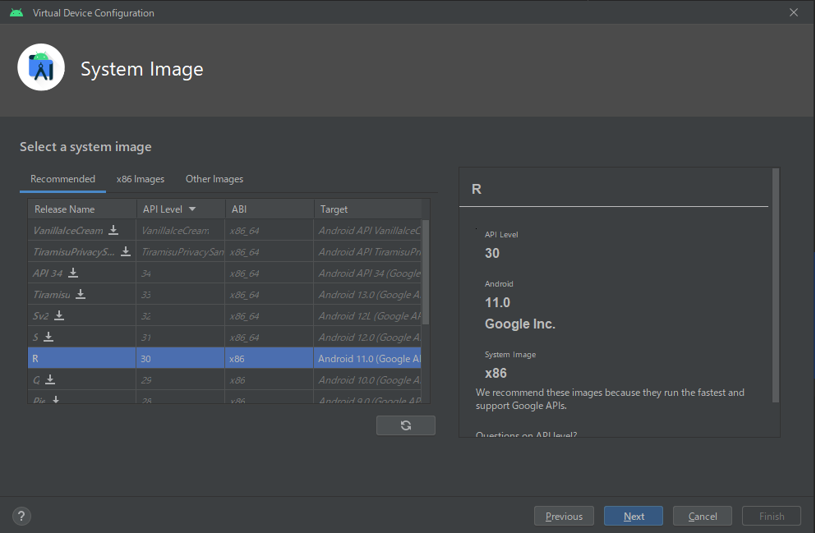815x533 pixels.
Task: Select the 'Android 12L (Google AF' target cell
Action: [368, 316]
